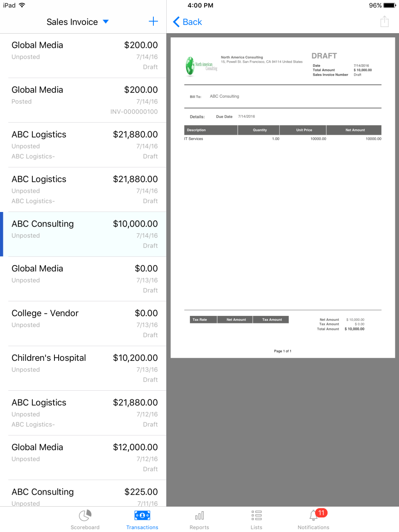This screenshot has width=399, height=532.
Task: Switch to the Reports tab label
Action: point(199,527)
